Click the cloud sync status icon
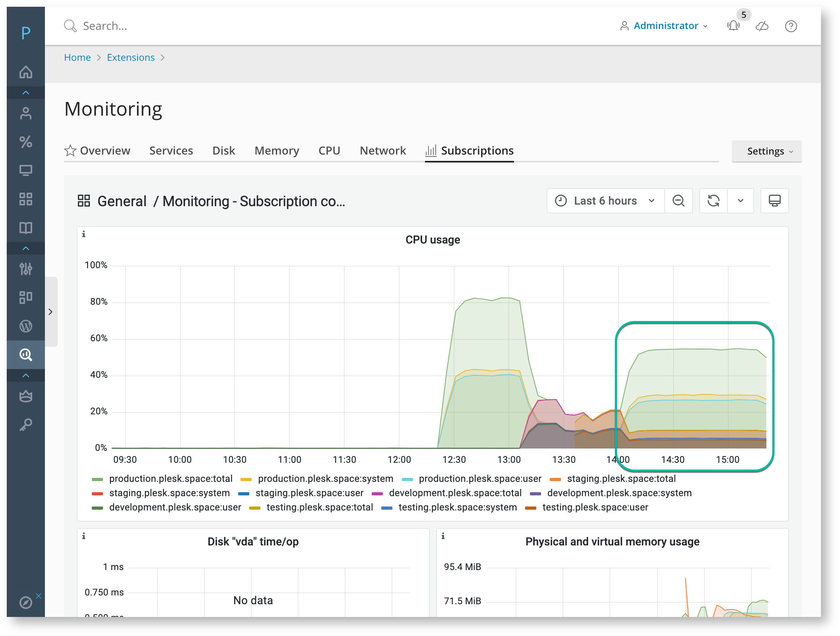This screenshot has width=840, height=636. pos(762,26)
